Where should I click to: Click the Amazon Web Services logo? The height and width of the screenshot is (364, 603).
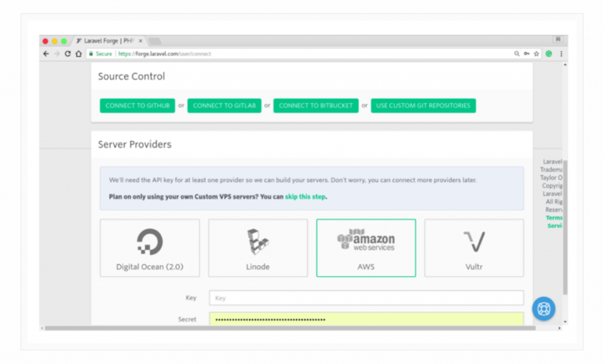pos(366,240)
